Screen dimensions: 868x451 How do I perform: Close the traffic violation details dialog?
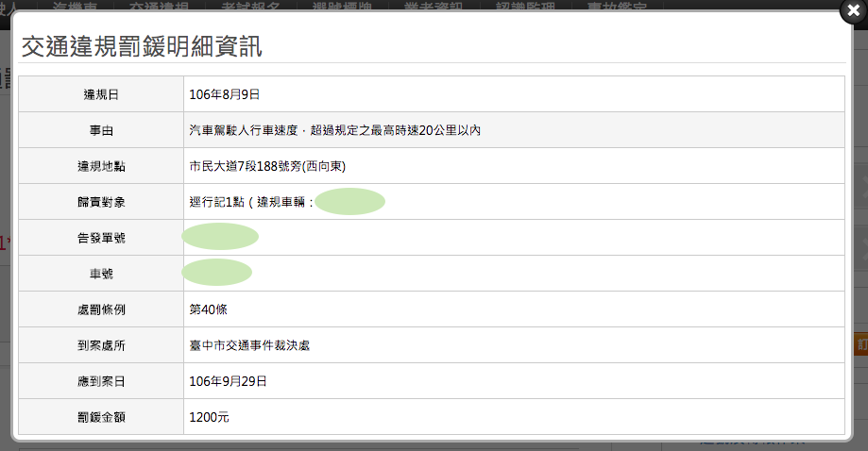tap(853, 11)
